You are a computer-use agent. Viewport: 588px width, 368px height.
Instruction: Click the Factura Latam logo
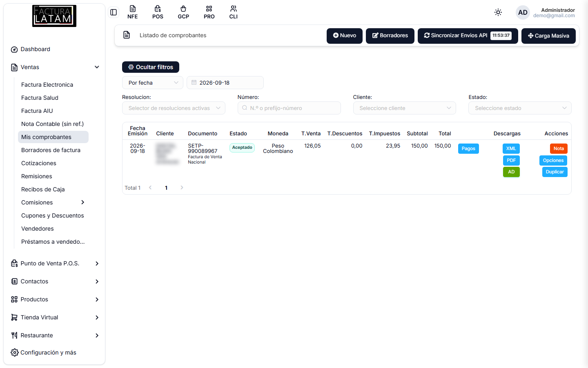tap(54, 16)
